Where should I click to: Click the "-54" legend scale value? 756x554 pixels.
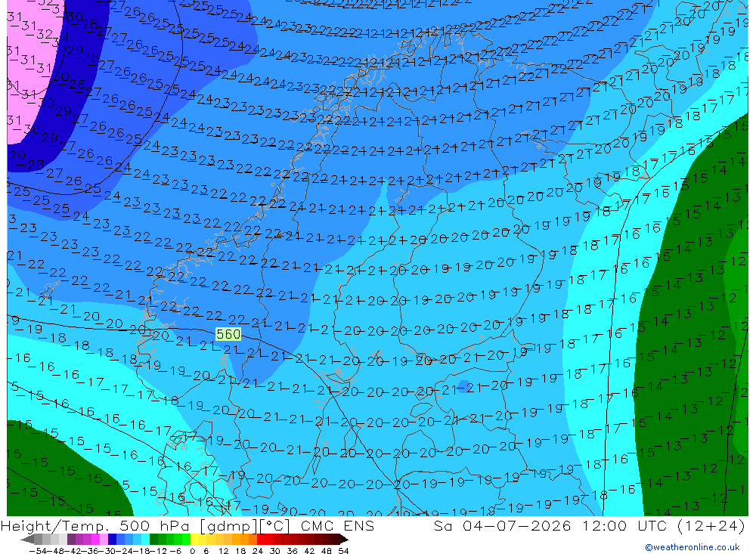38,551
